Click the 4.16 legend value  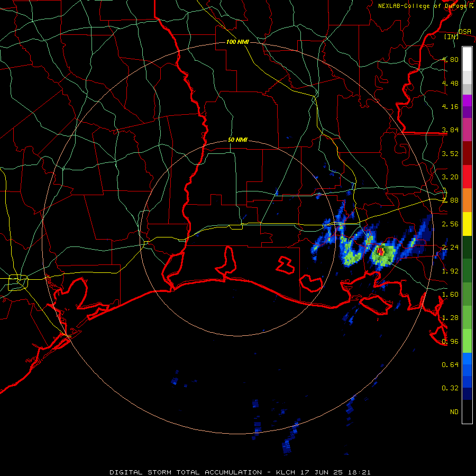(450, 106)
